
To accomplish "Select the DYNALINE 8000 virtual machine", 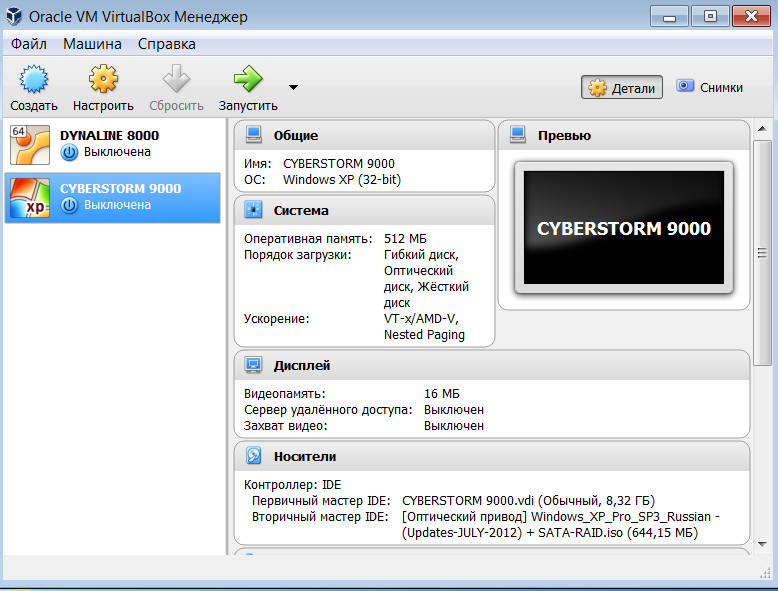I will [x=113, y=144].
